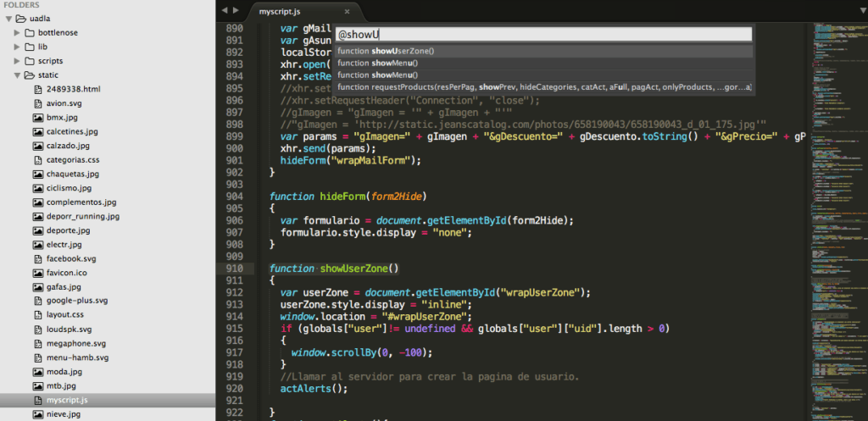
Task: Select the second showMenu() result
Action: (x=543, y=75)
